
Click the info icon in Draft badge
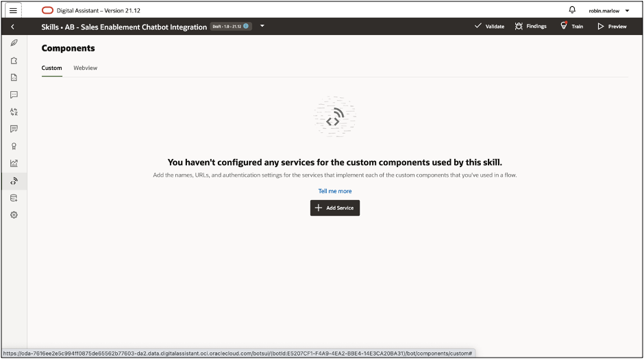(246, 26)
